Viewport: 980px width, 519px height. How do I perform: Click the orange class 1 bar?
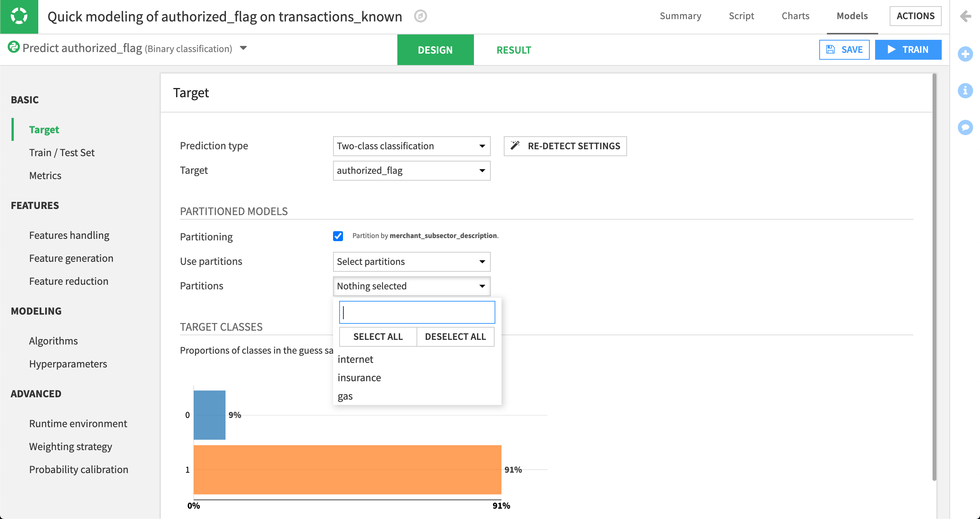[x=347, y=470]
